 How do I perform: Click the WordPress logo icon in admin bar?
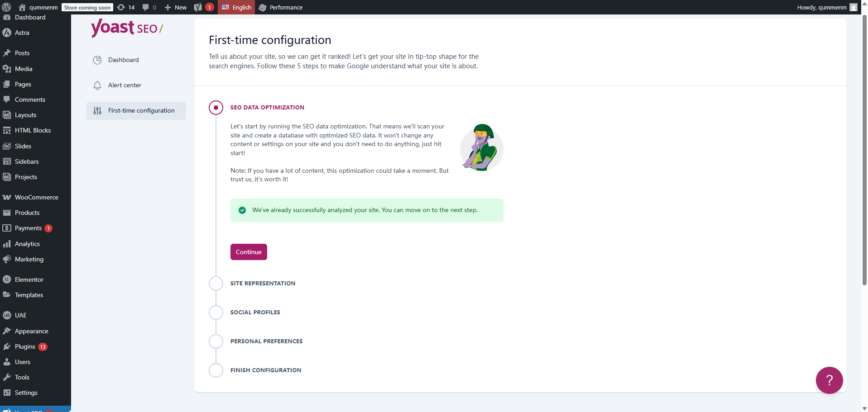(x=7, y=7)
